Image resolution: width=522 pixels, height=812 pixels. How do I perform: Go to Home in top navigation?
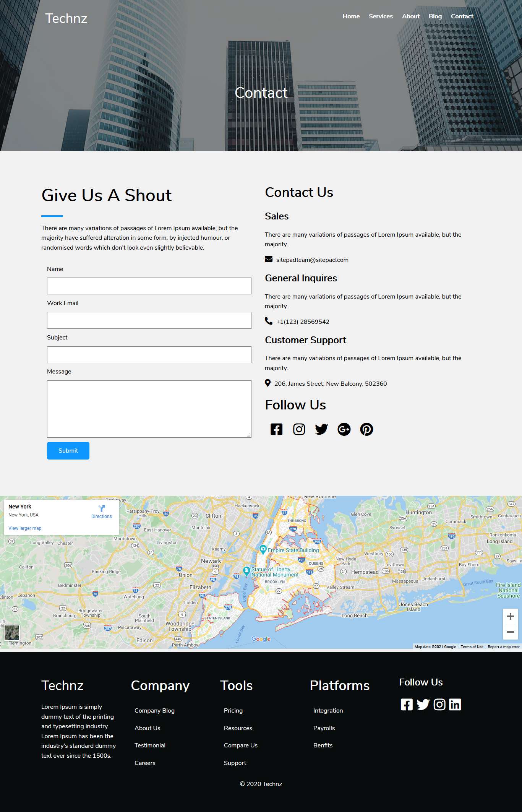point(351,16)
